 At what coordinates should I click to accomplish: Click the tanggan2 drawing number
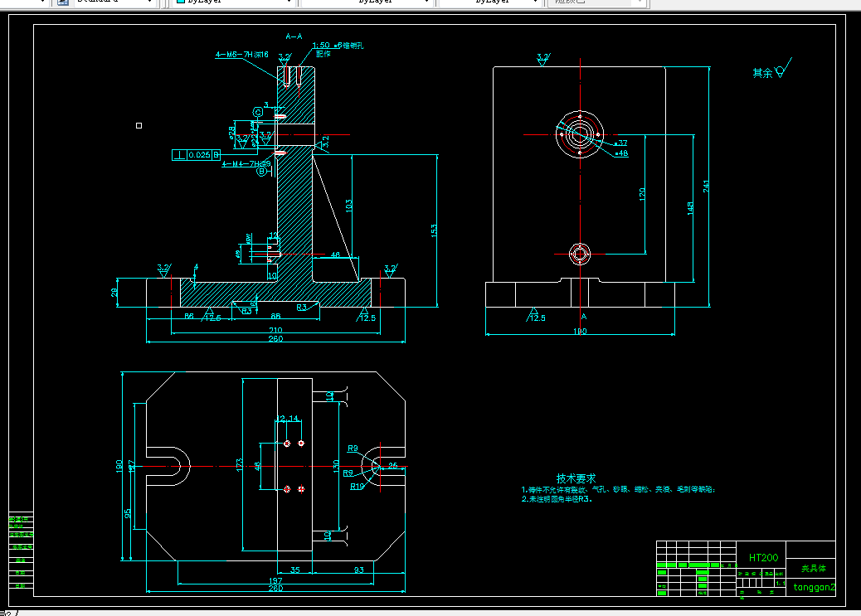coord(815,587)
